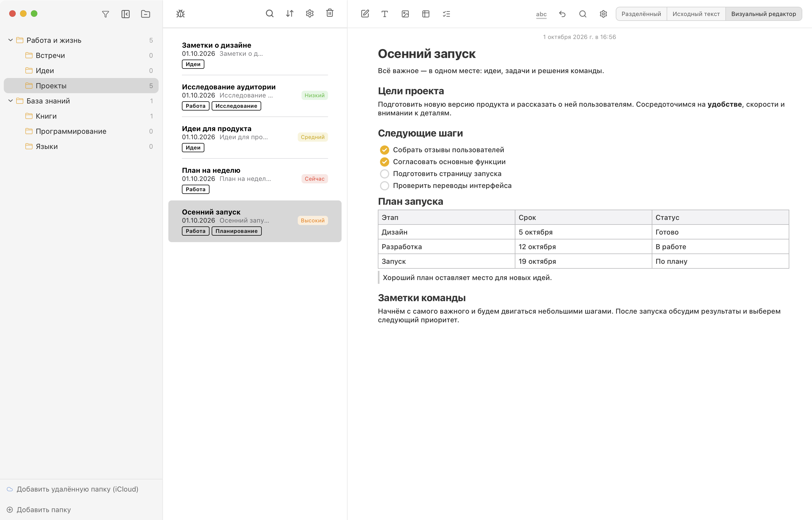
Task: Click the checklist icon in editor toolbar
Action: pos(446,14)
